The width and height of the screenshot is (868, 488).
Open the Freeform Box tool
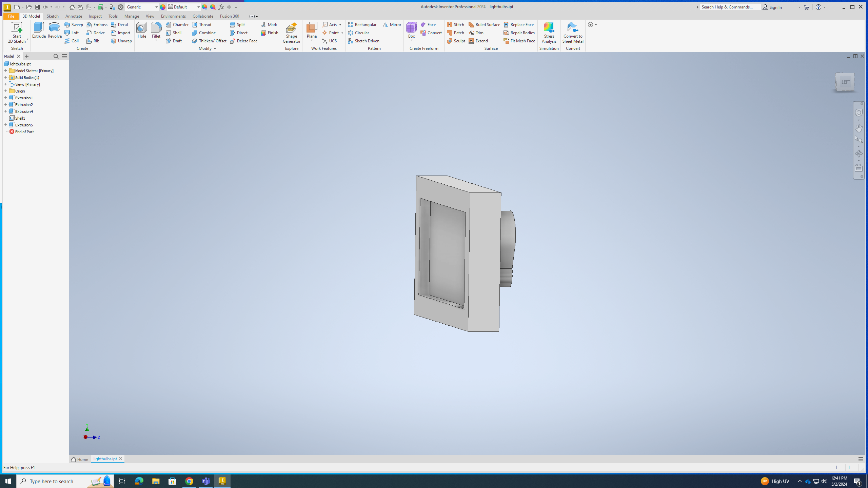pyautogui.click(x=411, y=30)
